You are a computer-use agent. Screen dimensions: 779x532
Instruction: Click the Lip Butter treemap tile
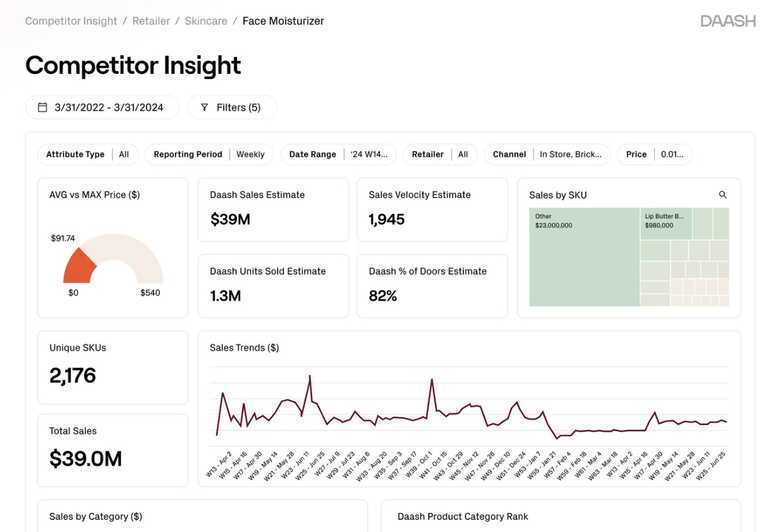click(666, 224)
